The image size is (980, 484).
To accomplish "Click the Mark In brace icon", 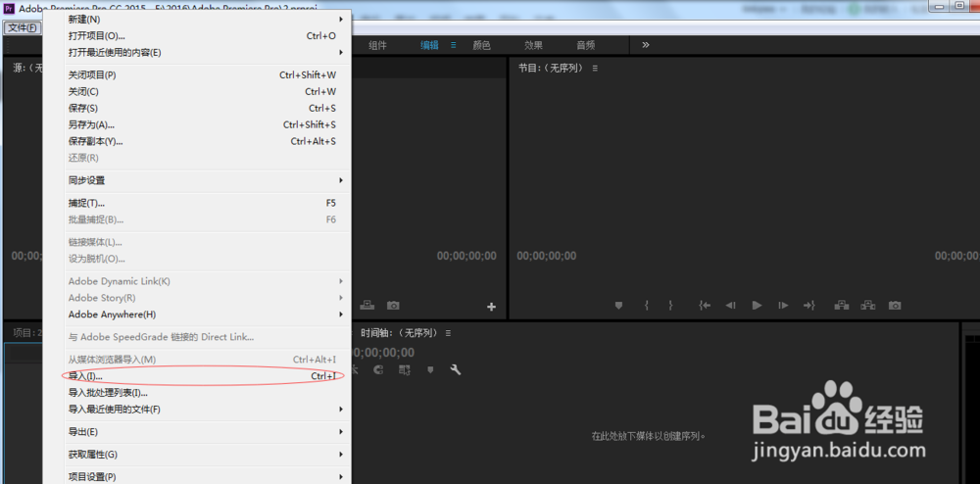I will click(x=647, y=306).
